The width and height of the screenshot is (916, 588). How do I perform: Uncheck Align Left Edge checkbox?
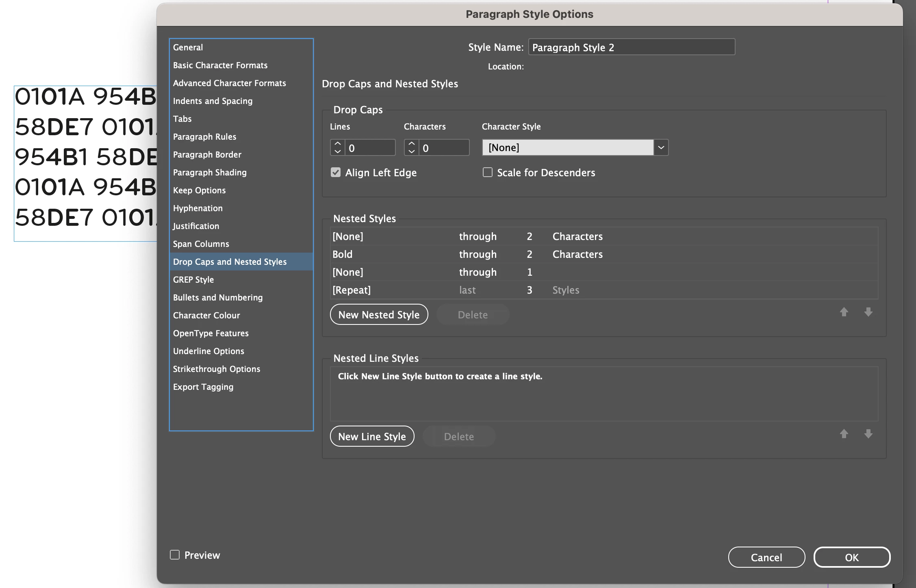336,173
